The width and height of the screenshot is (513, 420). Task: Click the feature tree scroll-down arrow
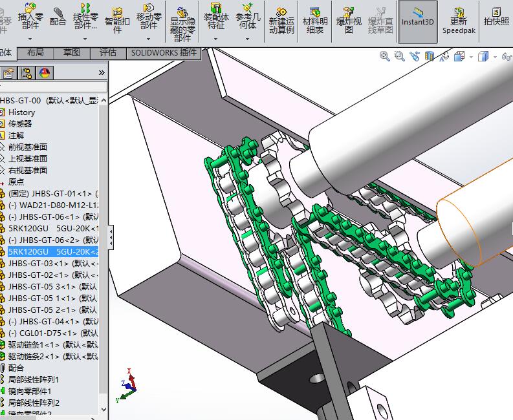(104, 409)
